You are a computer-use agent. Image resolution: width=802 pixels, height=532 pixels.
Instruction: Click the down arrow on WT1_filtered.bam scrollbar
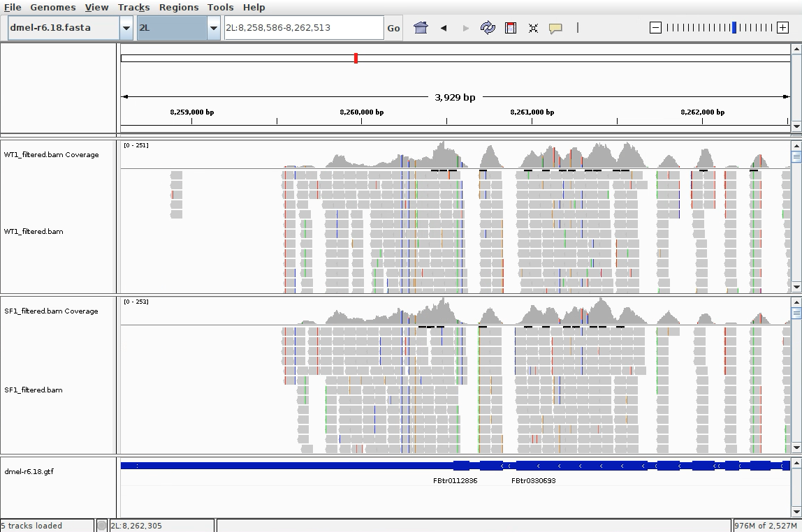[x=796, y=286]
